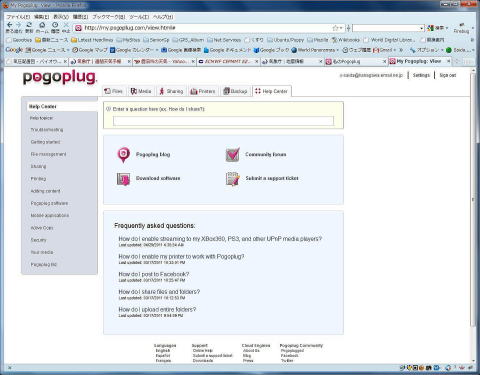Screen dimensions: 480x375
Task: Open the Google マップ toolbar button
Action: point(90,50)
